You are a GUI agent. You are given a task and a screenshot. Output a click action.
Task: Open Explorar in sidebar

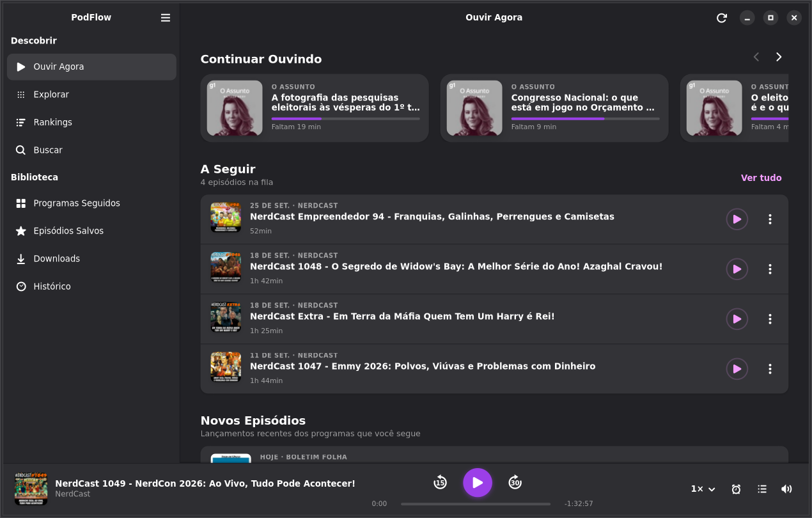pyautogui.click(x=91, y=95)
